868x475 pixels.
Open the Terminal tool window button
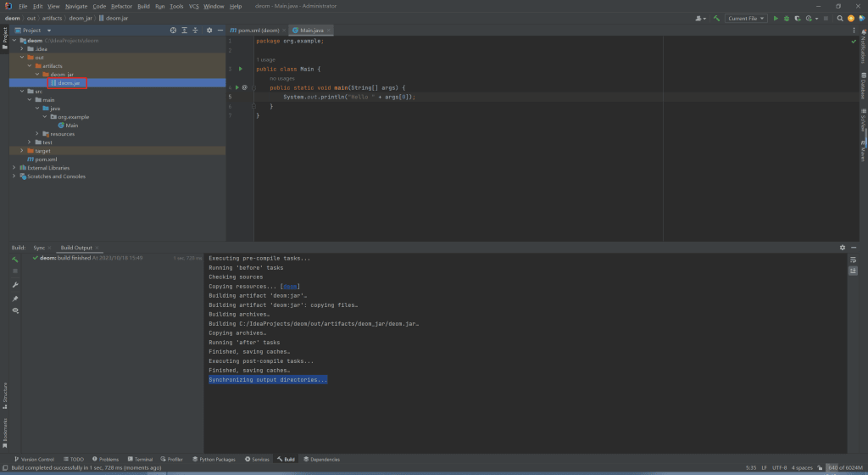(x=140, y=459)
